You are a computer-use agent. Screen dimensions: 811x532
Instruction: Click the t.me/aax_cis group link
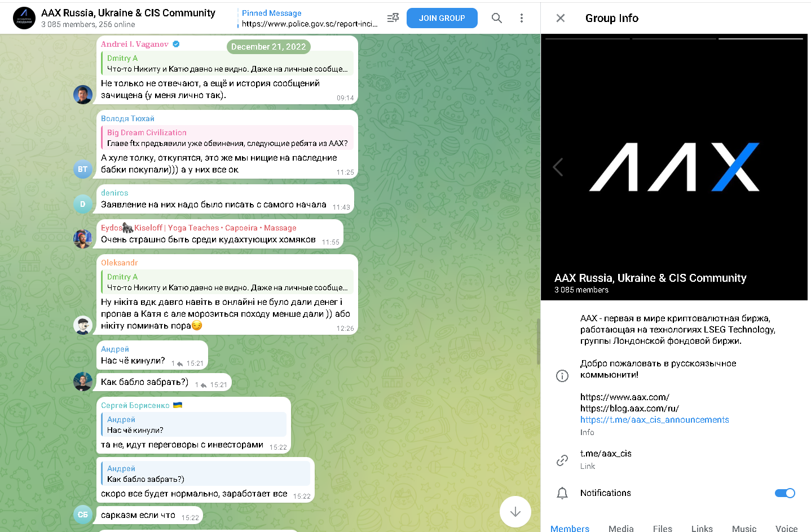pos(606,454)
